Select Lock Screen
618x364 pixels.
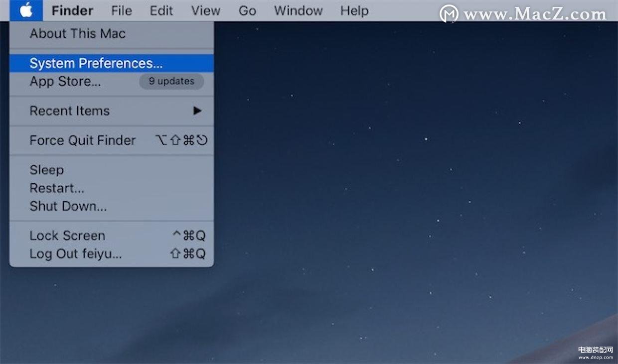(112, 236)
